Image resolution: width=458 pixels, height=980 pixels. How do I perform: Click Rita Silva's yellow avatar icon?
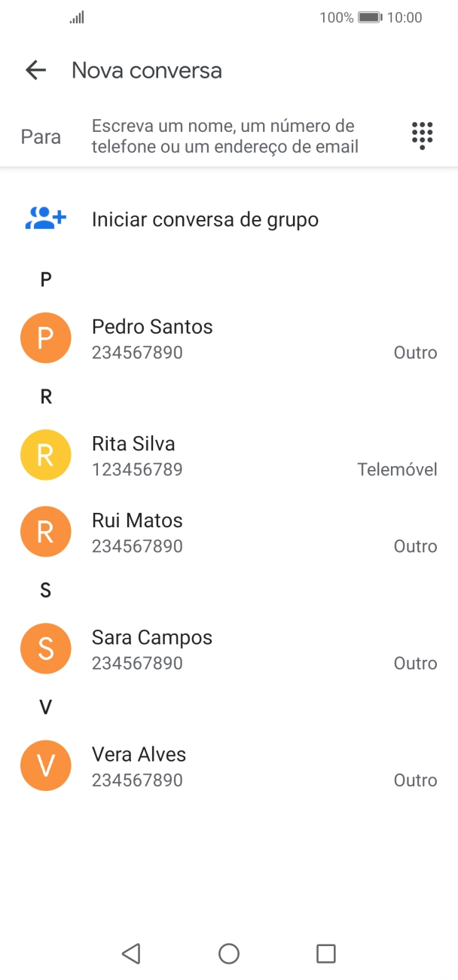[x=45, y=455]
